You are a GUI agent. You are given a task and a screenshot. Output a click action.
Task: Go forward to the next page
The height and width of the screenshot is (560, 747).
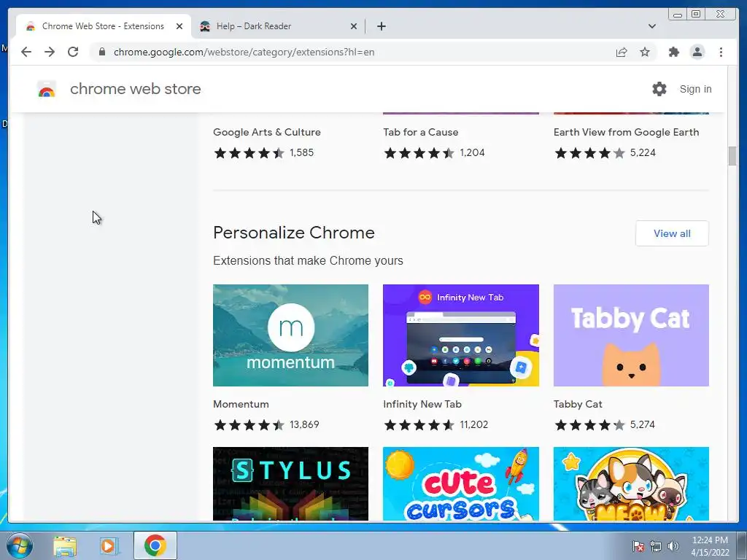point(50,52)
